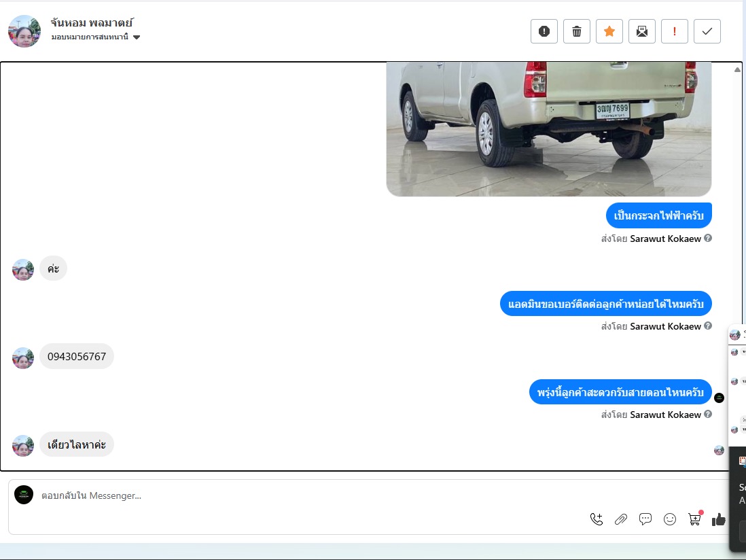Click help icon under เป็นกระจกไฟฟ้าครับ
Screen dimensions: 746x560
pos(708,238)
